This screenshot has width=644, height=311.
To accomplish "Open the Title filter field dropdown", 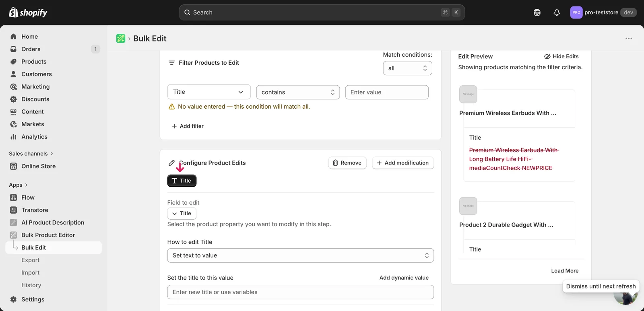I will click(209, 92).
